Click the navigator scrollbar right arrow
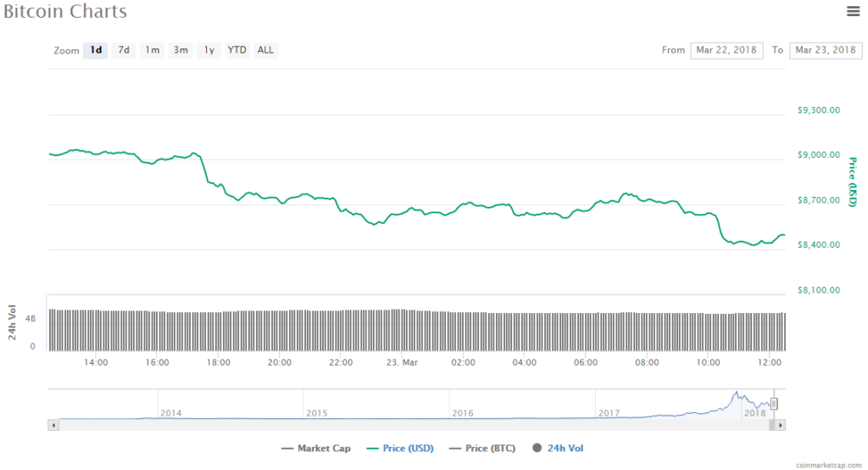Viewport: 868px width, 470px height. 781,424
